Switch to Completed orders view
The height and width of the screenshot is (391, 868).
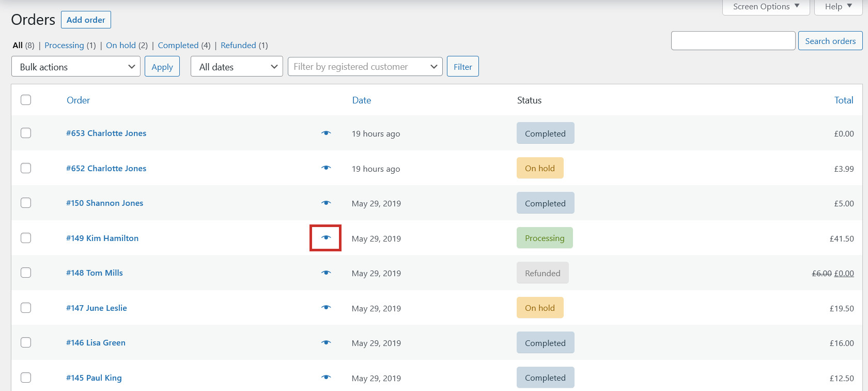(x=178, y=46)
